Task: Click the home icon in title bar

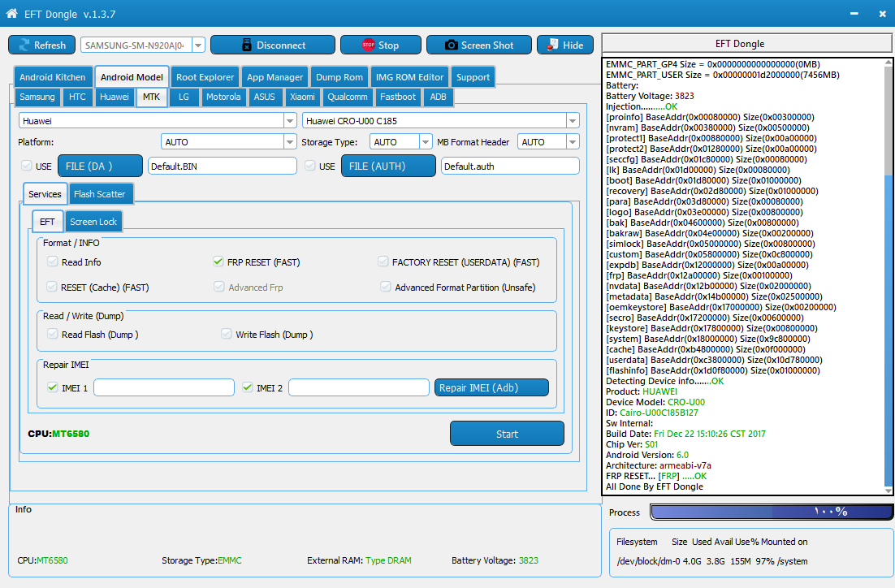Action: coord(11,13)
